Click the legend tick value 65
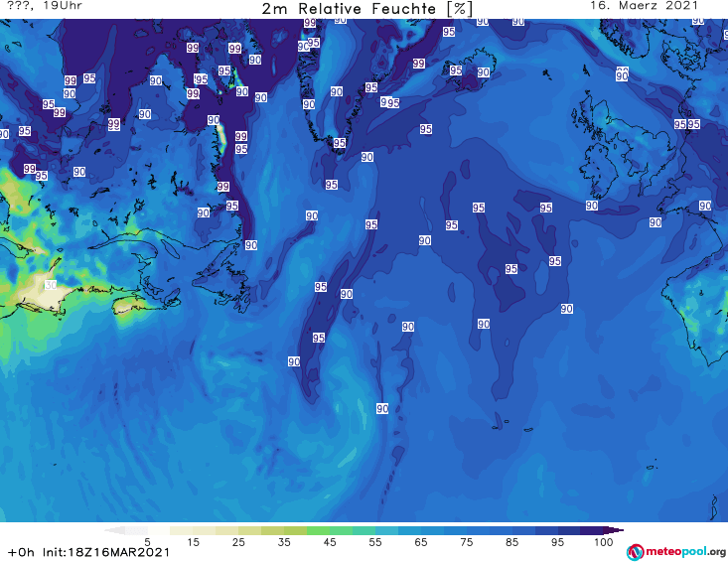 pyautogui.click(x=421, y=542)
